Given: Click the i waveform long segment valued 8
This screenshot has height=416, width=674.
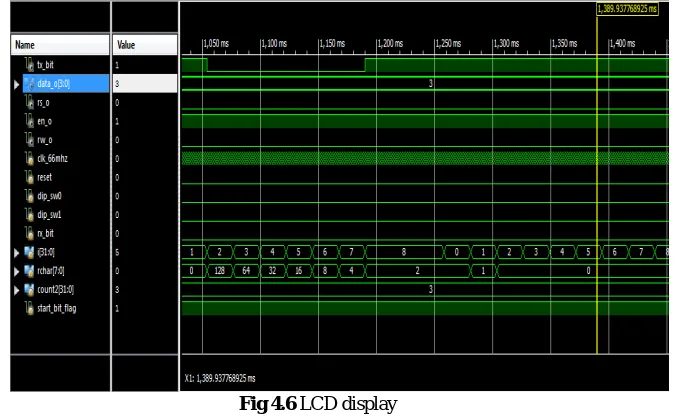Looking at the screenshot, I should pos(404,252).
